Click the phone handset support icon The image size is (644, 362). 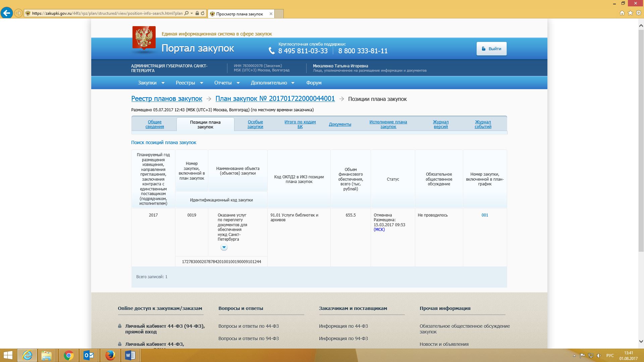pyautogui.click(x=272, y=51)
